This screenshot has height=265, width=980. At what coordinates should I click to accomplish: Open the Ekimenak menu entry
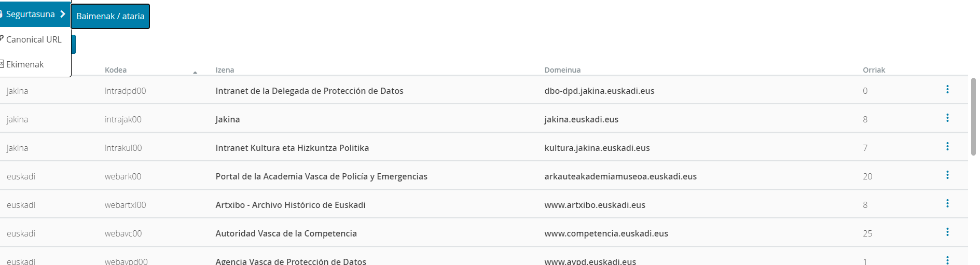pos(25,64)
